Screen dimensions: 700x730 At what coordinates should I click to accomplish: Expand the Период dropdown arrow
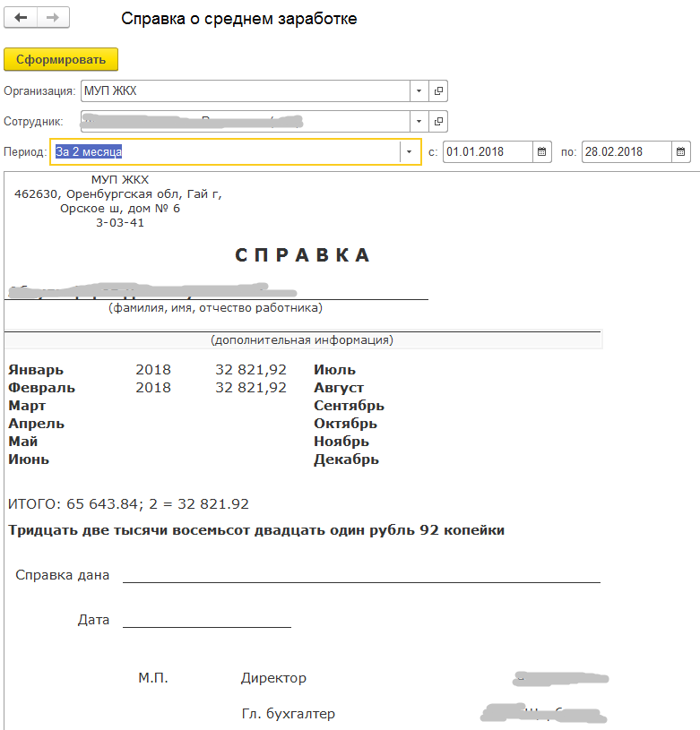click(x=409, y=151)
